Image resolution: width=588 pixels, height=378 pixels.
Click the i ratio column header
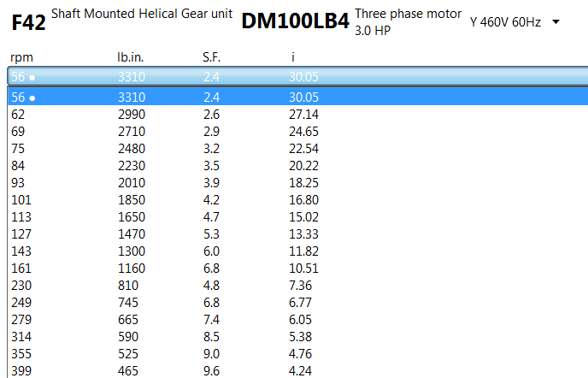pyautogui.click(x=293, y=57)
